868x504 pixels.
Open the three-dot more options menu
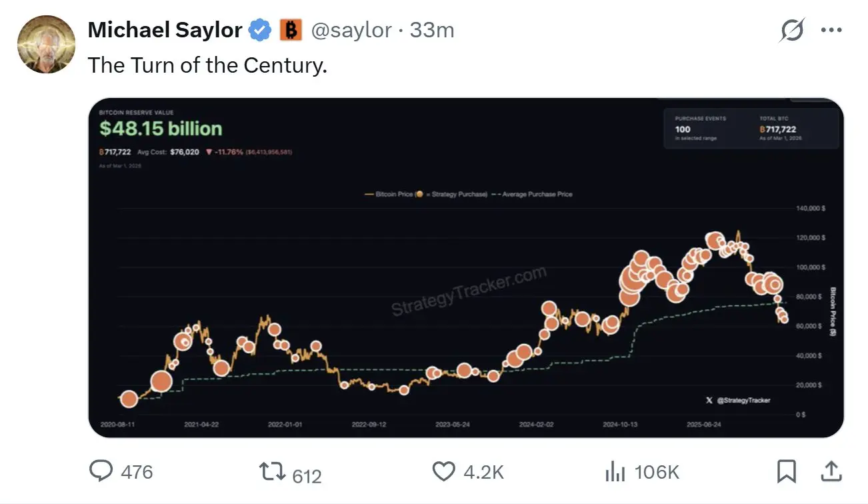[x=831, y=31]
